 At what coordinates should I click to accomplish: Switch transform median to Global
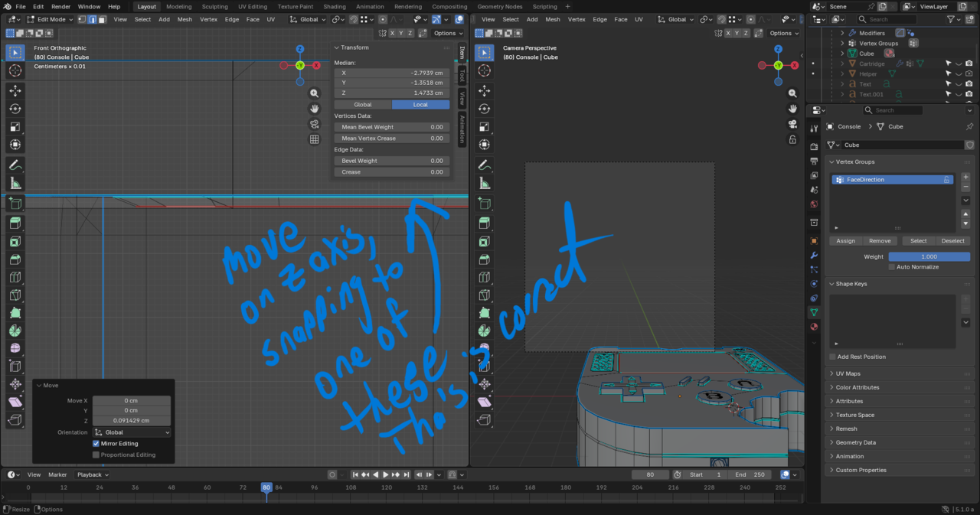(363, 105)
